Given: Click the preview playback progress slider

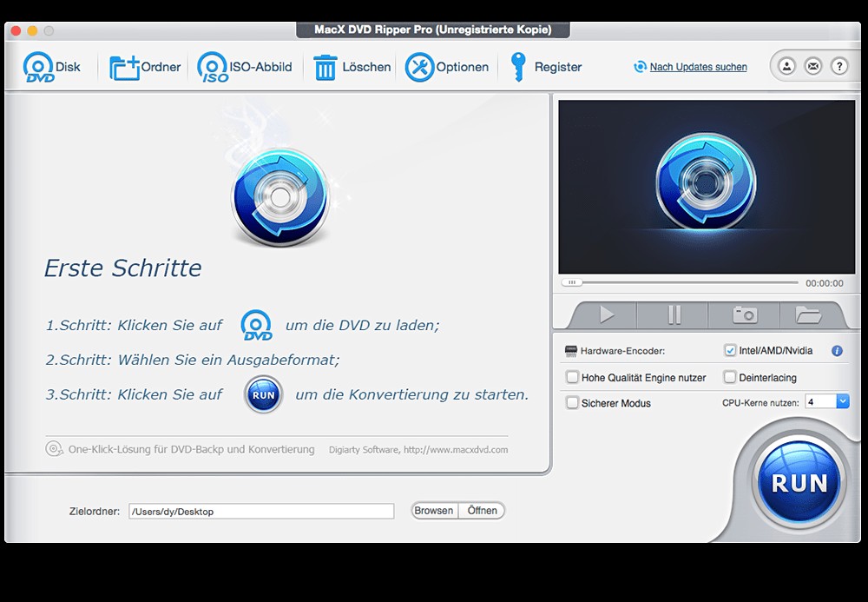Looking at the screenshot, I should tap(680, 282).
